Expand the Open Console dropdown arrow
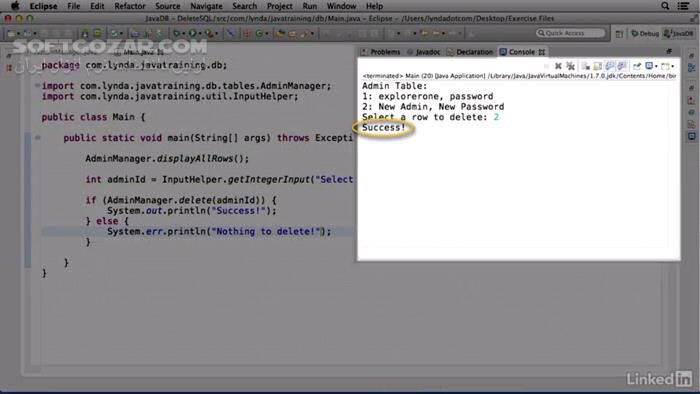 pos(673,66)
